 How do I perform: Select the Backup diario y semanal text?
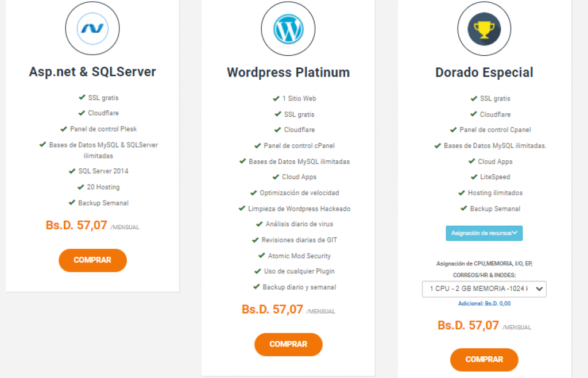(299, 287)
